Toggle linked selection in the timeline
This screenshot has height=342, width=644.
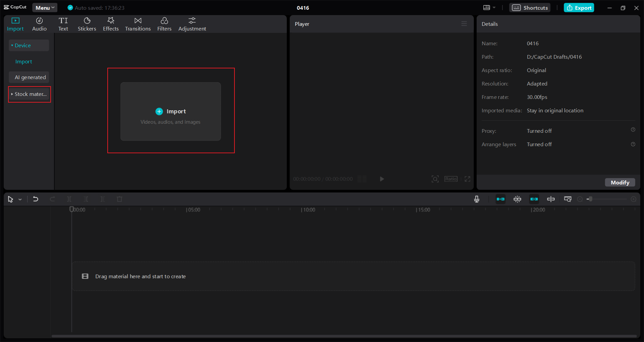pyautogui.click(x=534, y=199)
